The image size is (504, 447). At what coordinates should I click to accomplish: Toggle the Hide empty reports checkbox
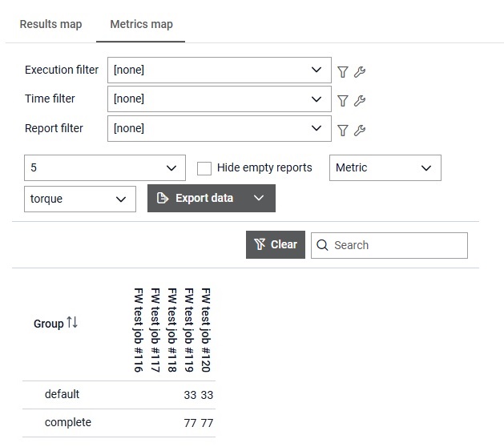pyautogui.click(x=204, y=168)
